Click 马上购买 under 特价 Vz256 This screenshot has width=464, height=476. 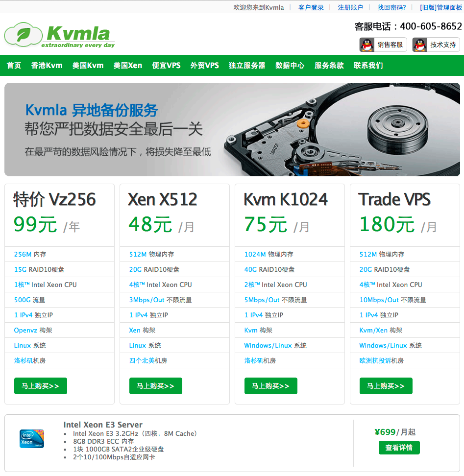[40, 386]
